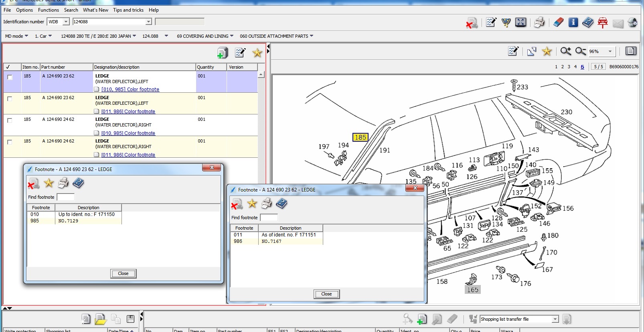Click the star icon above the parts list
The image size is (644, 332).
pyautogui.click(x=257, y=53)
